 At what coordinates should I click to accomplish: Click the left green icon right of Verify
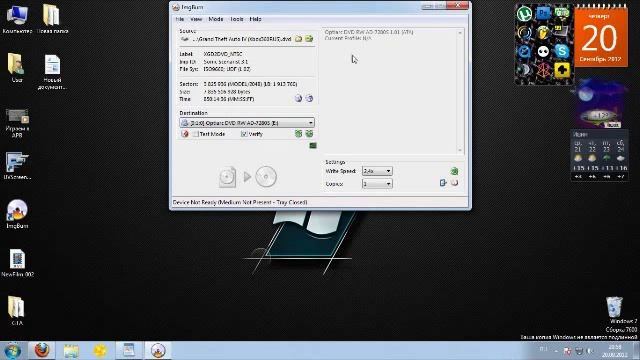pos(298,133)
